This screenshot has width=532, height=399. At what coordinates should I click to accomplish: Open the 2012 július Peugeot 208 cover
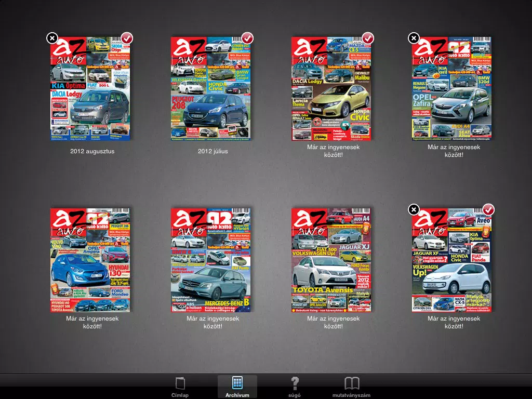[x=211, y=89]
